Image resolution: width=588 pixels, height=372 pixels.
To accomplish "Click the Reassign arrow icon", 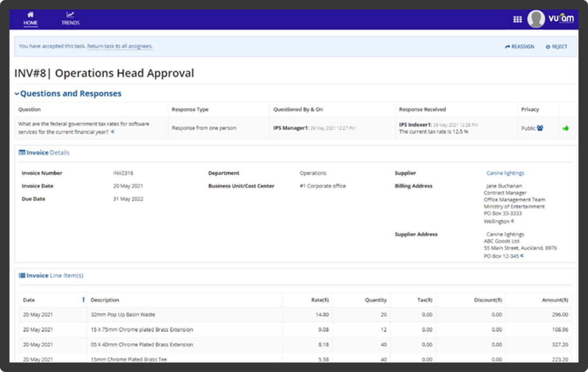I will click(506, 47).
